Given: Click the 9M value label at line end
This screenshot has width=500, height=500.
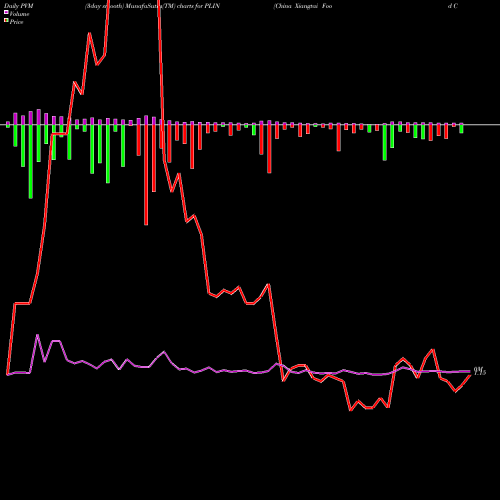Looking at the screenshot, I should (x=480, y=371).
